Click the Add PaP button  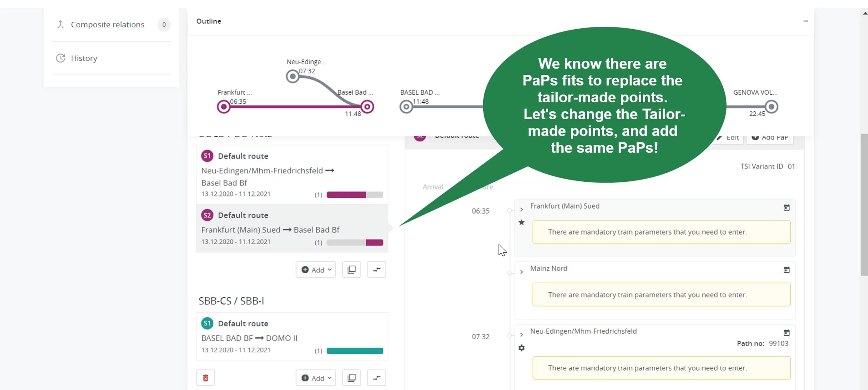[770, 138]
